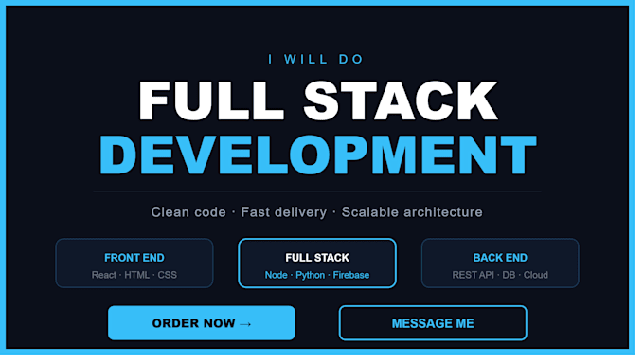644x364 pixels.
Task: Click 'REST API · DB · Cloud' subtitle
Action: [x=500, y=275]
